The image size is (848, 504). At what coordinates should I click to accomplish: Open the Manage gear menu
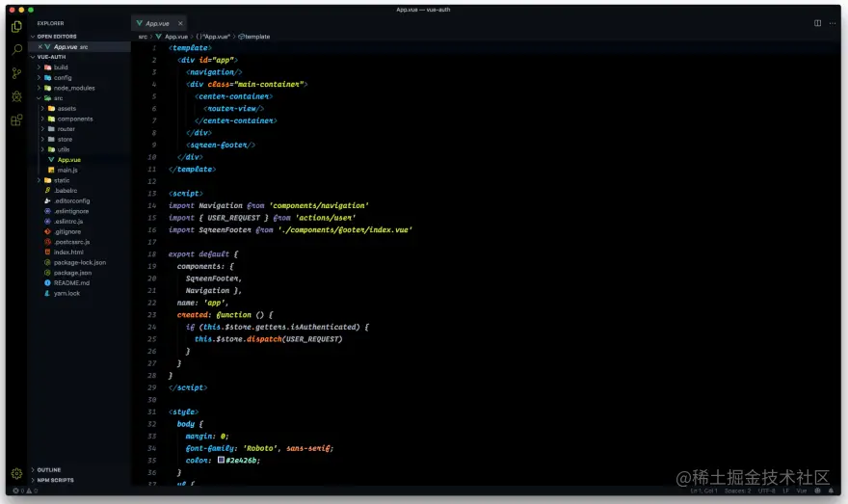tap(16, 473)
